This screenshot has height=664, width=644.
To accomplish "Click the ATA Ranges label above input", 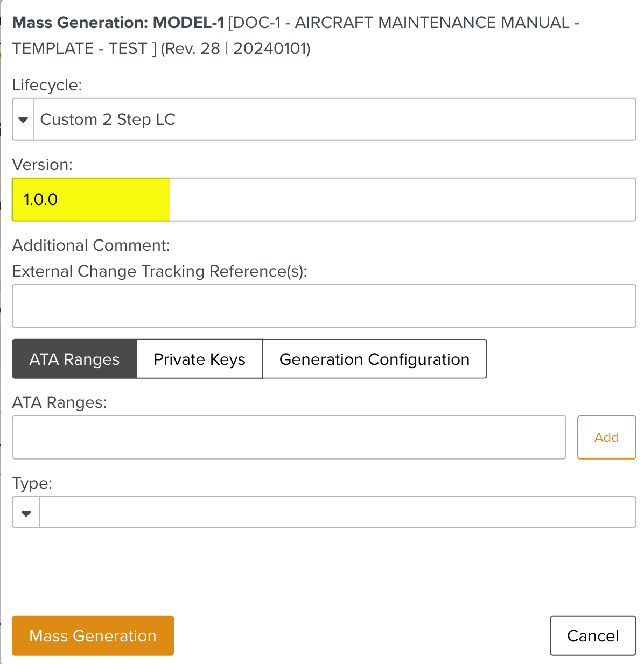I will pos(59,402).
